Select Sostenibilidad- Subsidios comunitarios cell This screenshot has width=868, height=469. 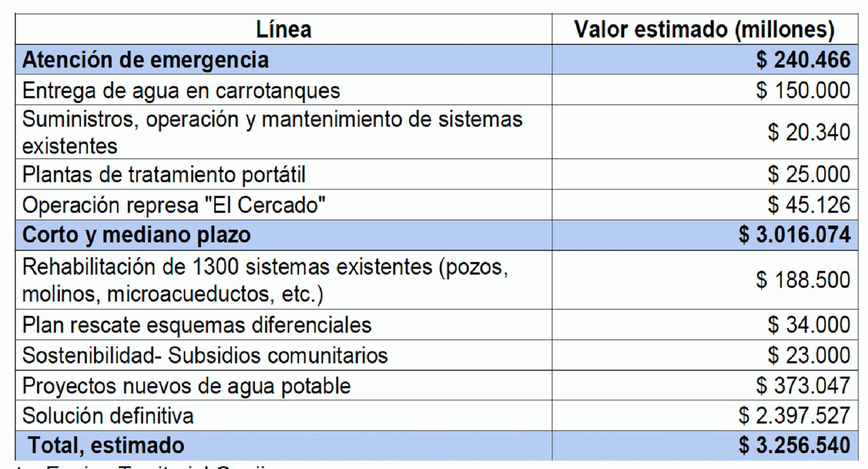click(x=284, y=355)
